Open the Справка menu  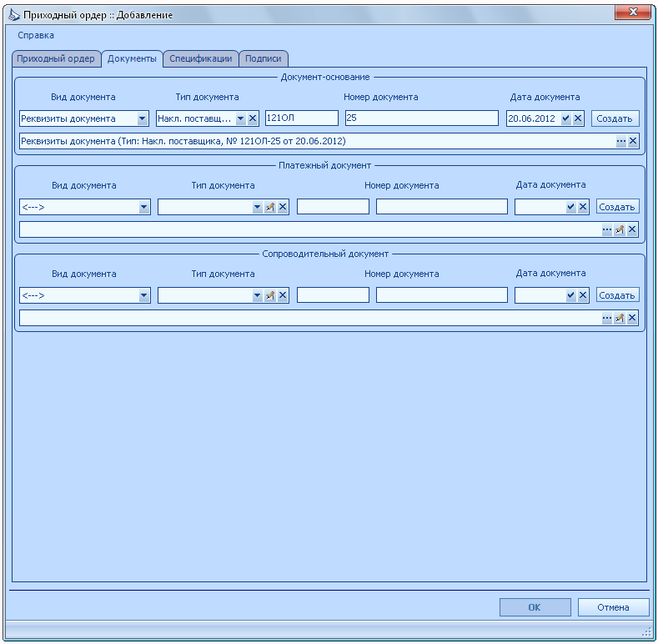pyautogui.click(x=36, y=35)
